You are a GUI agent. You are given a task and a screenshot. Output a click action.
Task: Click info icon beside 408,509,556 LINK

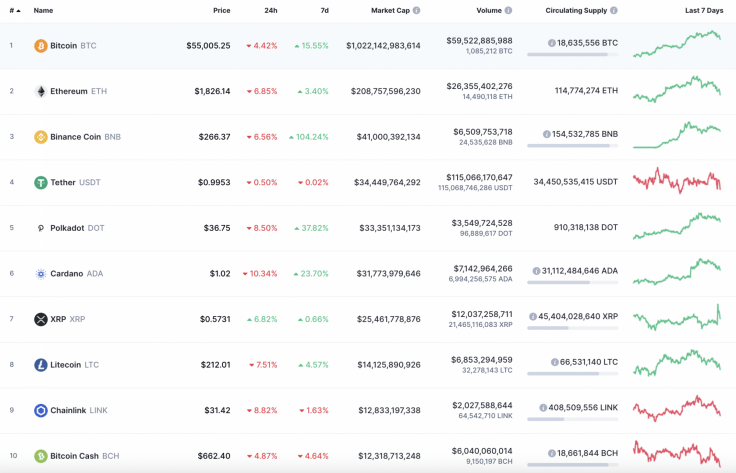coord(543,407)
